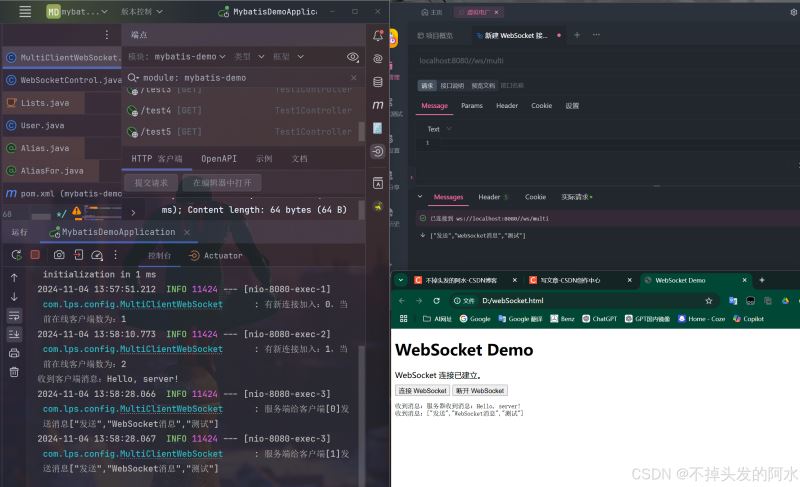Print the console output

pos(14,353)
